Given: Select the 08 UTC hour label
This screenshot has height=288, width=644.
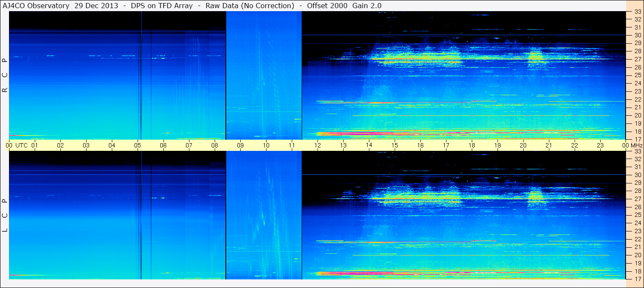Looking at the screenshot, I should 215,145.
